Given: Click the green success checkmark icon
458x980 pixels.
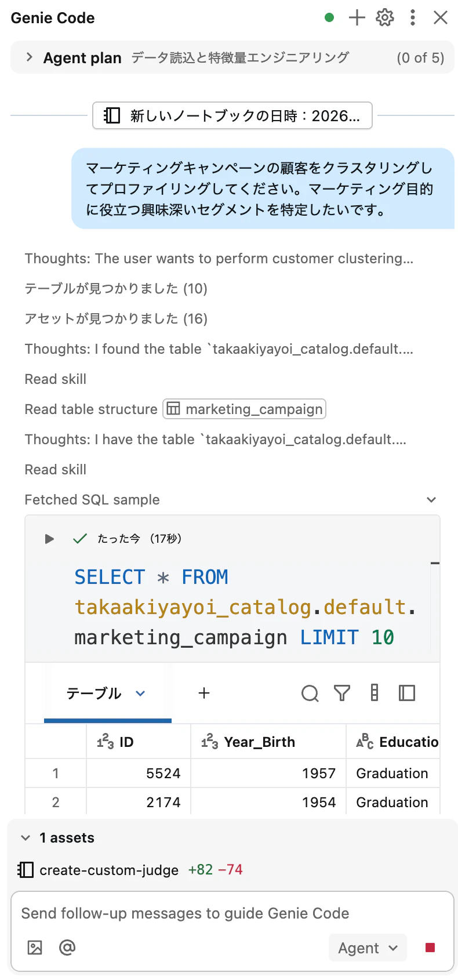Looking at the screenshot, I should point(80,539).
